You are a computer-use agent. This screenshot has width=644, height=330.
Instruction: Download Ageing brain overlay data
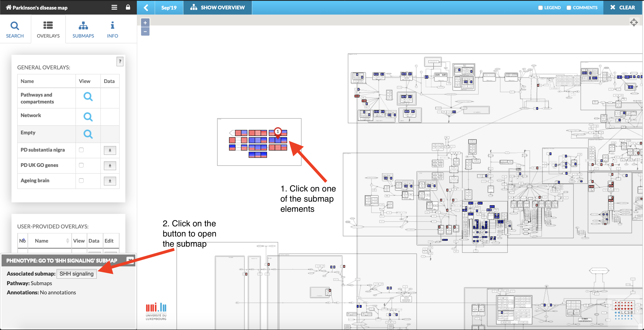tap(110, 181)
